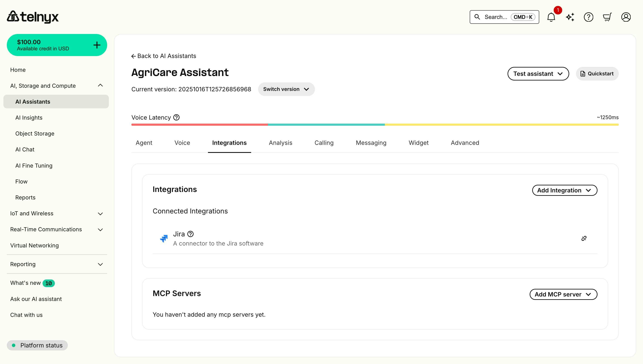Add credit with the plus icon
Viewport: 643px width, 364px height.
click(x=97, y=45)
